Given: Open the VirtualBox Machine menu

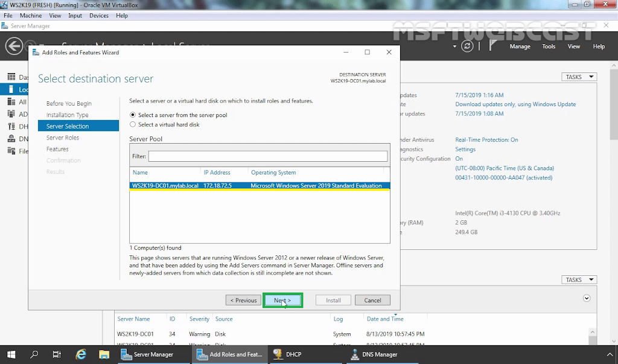Looking at the screenshot, I should (31, 15).
